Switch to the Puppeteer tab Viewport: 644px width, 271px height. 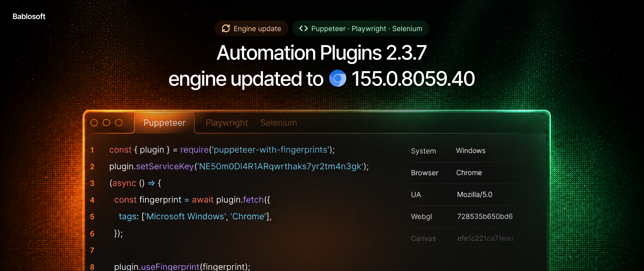(165, 123)
